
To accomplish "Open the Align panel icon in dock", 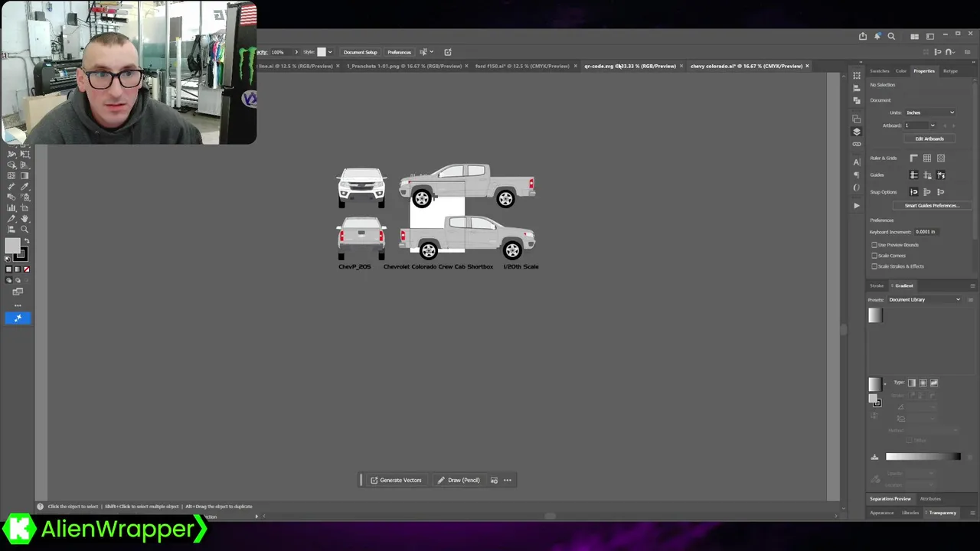I will click(x=857, y=88).
